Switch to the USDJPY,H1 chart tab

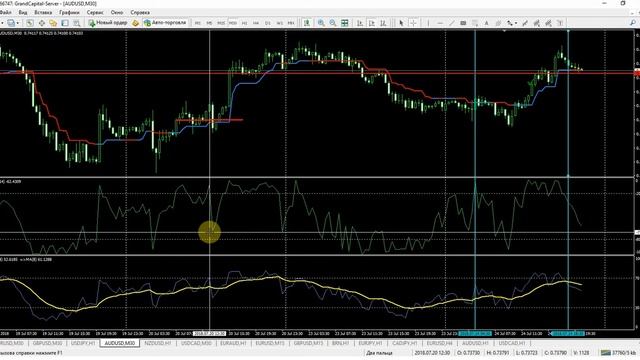coord(83,343)
